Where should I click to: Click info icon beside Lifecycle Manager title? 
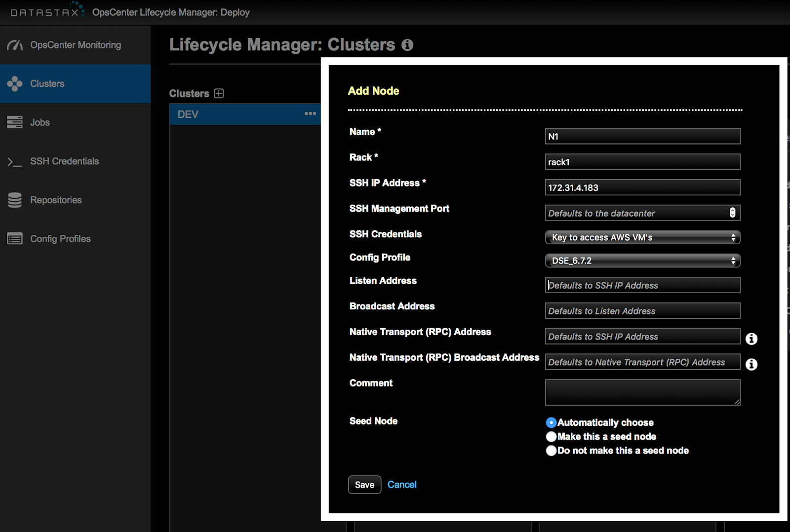pyautogui.click(x=407, y=45)
